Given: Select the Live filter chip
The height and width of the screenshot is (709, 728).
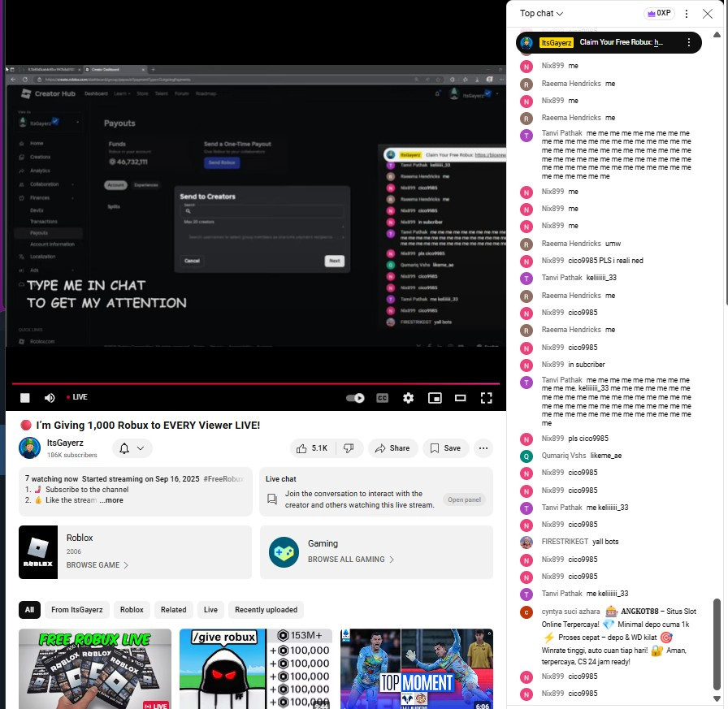Looking at the screenshot, I should 210,610.
